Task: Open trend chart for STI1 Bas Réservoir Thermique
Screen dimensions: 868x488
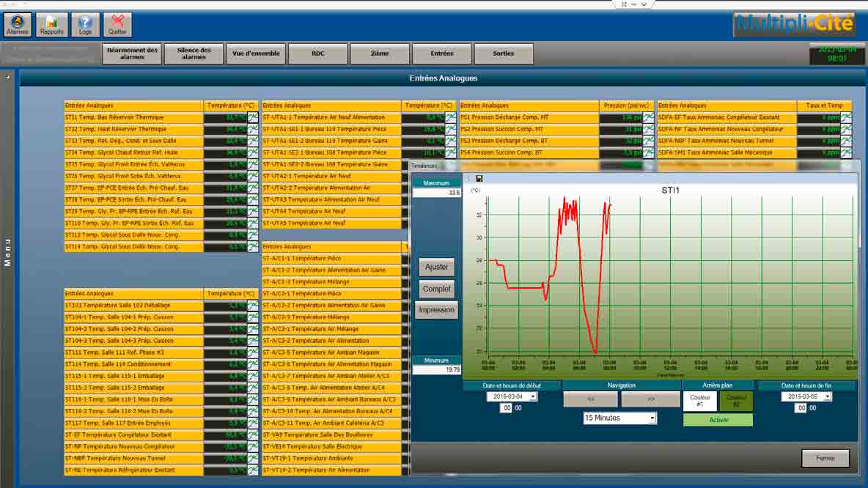Action: pos(253,117)
